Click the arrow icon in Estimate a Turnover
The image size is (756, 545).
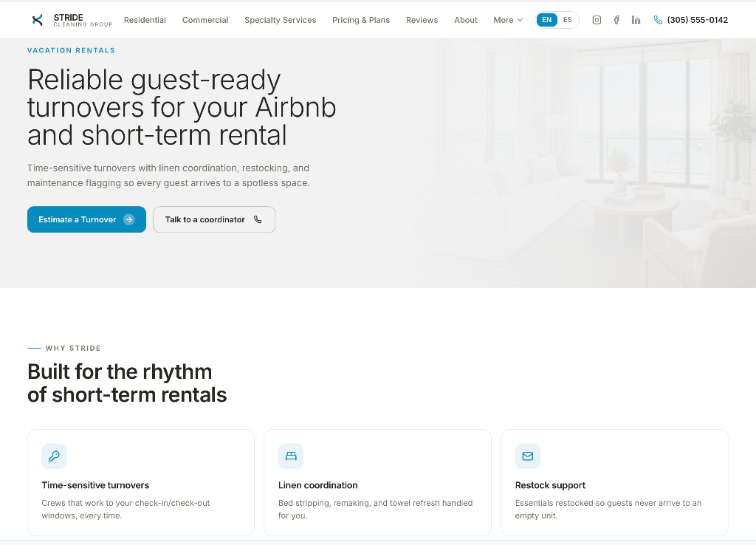(x=128, y=219)
